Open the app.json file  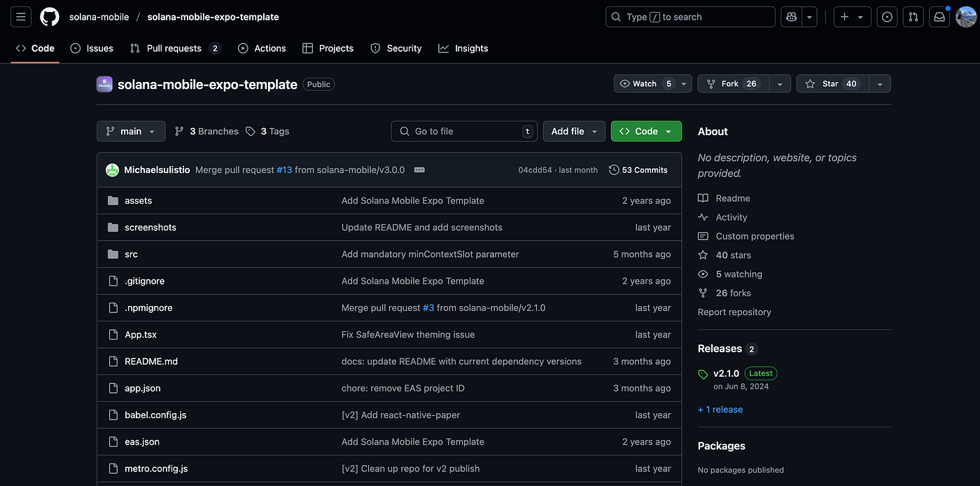click(x=143, y=388)
